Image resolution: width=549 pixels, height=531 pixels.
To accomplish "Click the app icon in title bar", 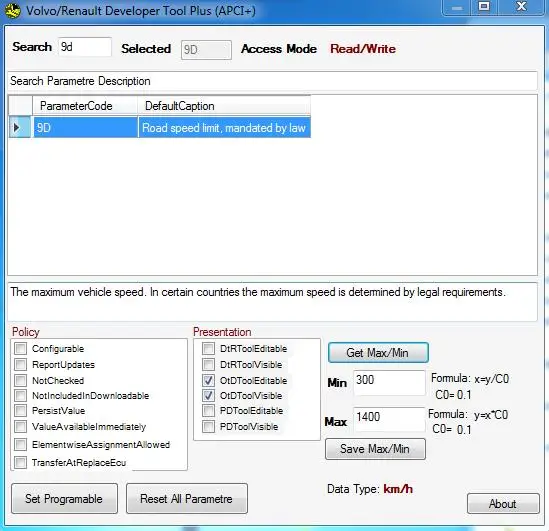I will click(x=13, y=10).
